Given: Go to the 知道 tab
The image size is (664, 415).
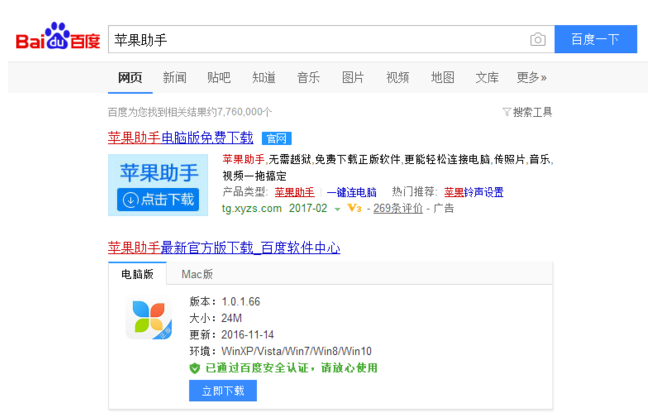Looking at the screenshot, I should (264, 77).
